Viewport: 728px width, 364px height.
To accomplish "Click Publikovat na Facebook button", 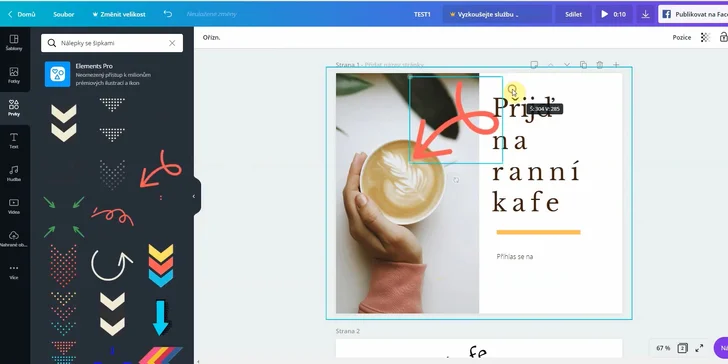I will point(693,14).
